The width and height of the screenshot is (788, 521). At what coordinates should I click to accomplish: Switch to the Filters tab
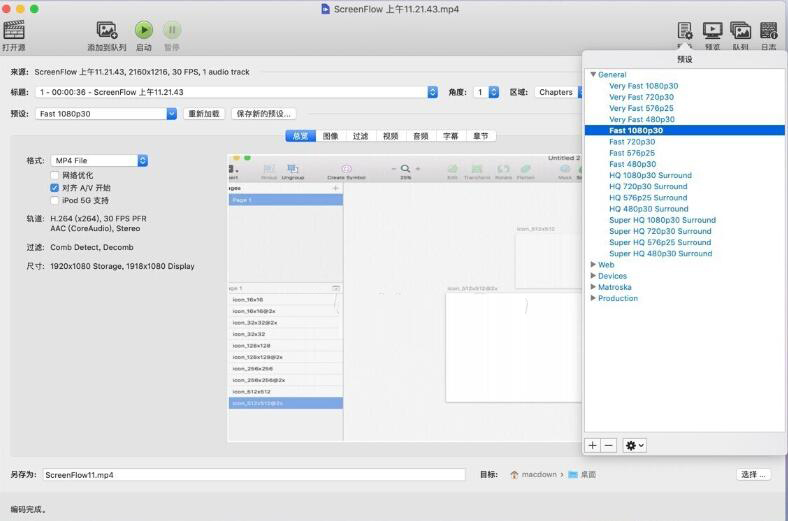[x=360, y=136]
